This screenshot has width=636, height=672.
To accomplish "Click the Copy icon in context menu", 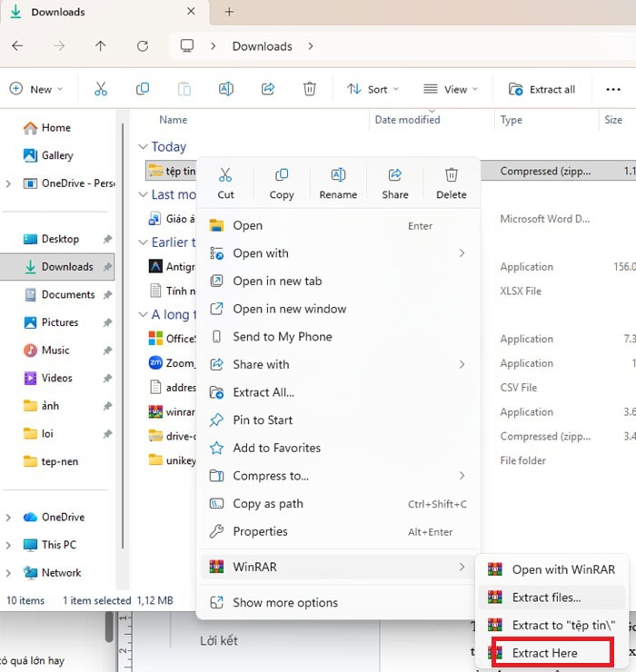I will (282, 176).
